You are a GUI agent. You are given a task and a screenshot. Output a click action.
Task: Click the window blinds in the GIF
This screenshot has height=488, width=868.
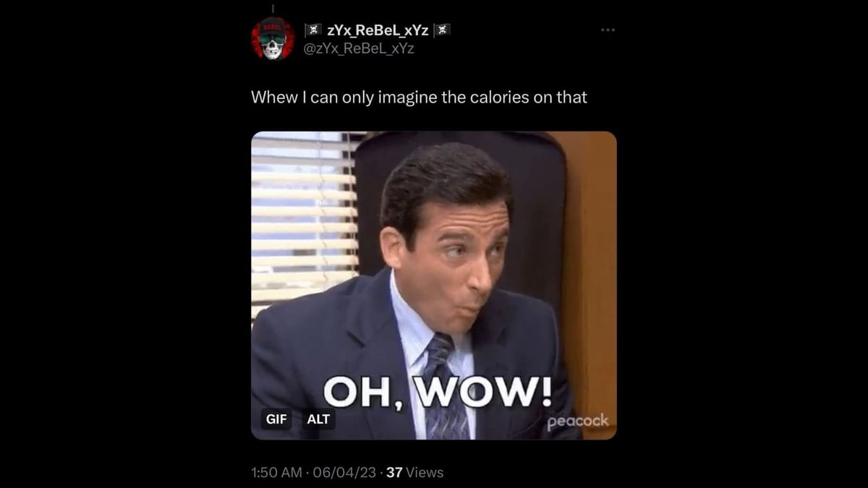[x=304, y=217]
